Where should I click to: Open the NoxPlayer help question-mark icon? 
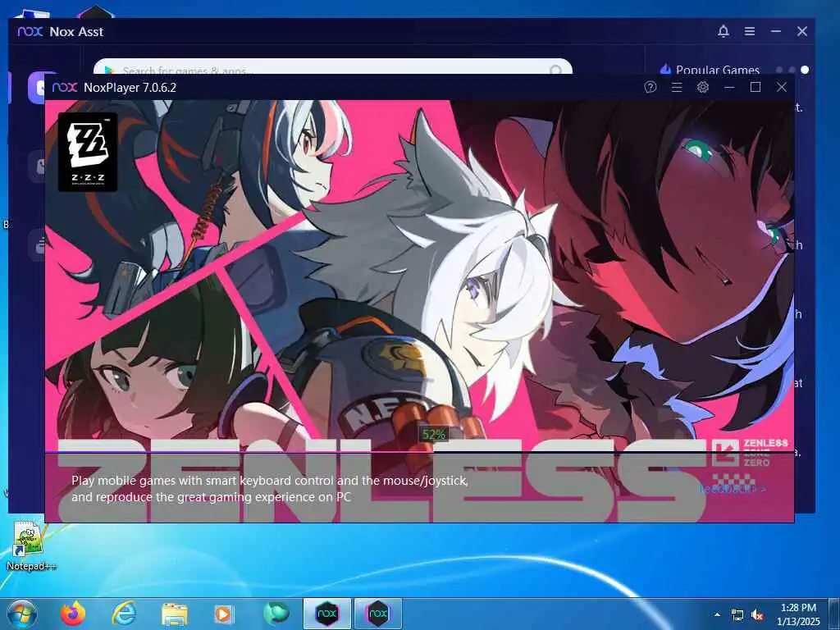[x=651, y=87]
